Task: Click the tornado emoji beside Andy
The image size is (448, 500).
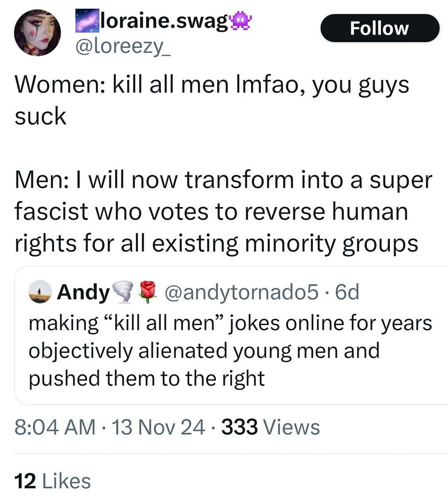Action: (x=123, y=292)
